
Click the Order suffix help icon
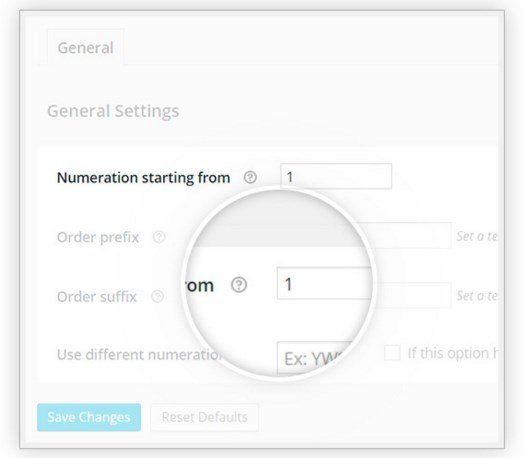[x=157, y=296]
